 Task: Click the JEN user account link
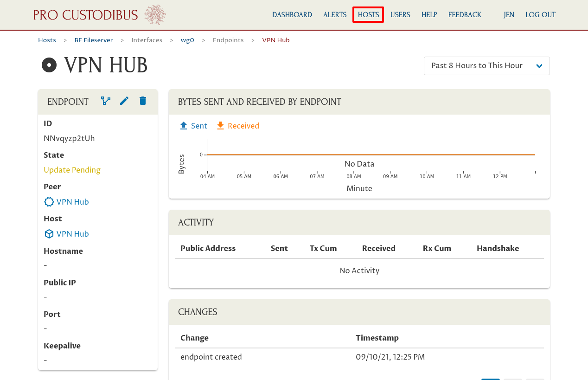click(x=509, y=15)
